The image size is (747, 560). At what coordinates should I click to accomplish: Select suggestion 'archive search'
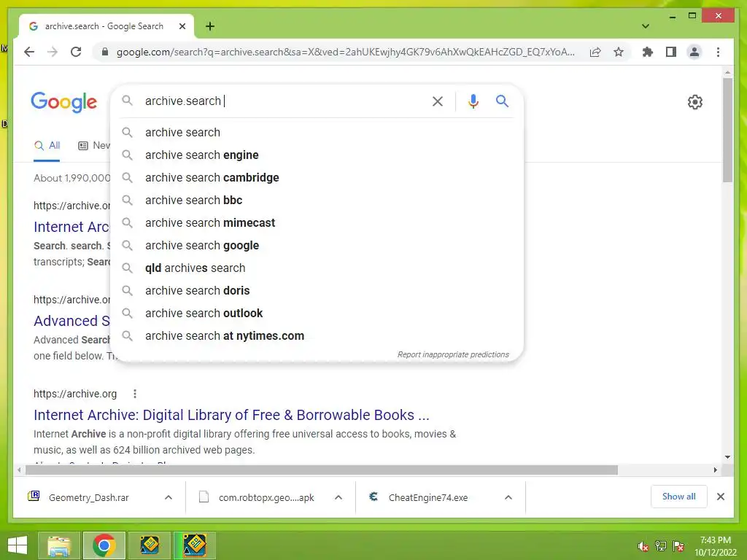click(x=317, y=133)
